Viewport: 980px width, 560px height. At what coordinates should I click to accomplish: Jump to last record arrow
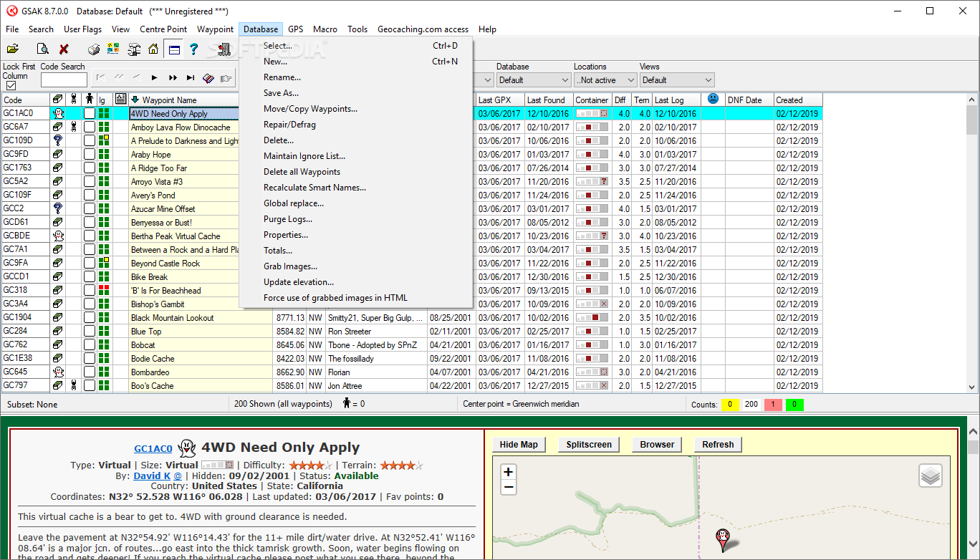pos(191,77)
